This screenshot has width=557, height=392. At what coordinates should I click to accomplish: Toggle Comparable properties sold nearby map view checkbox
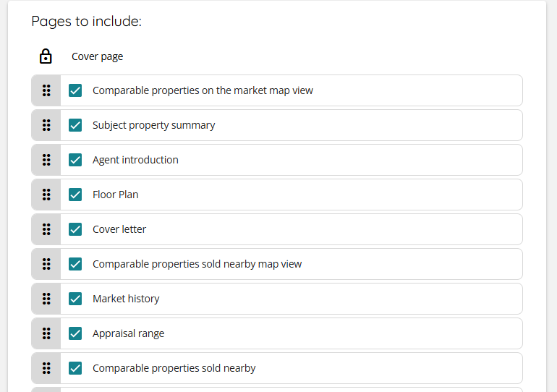75,264
